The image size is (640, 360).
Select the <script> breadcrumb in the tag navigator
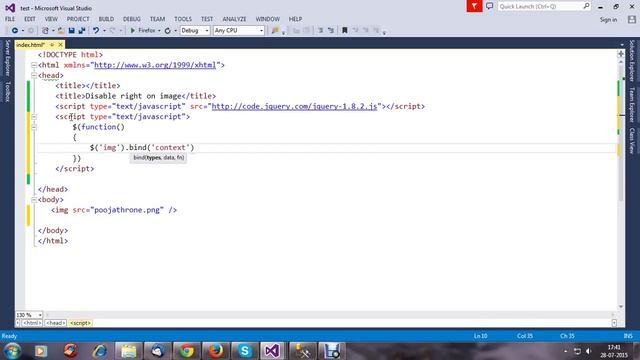80,323
